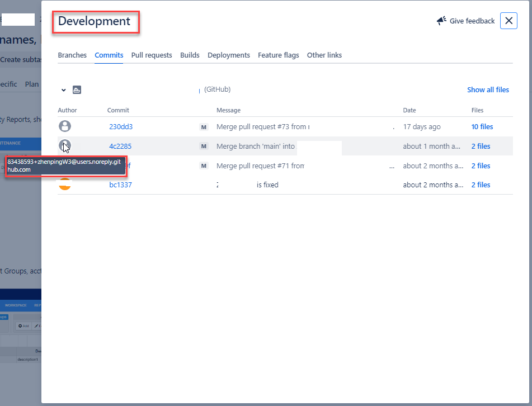
Task: Collapse the GitHub repository section chevron
Action: [63, 90]
